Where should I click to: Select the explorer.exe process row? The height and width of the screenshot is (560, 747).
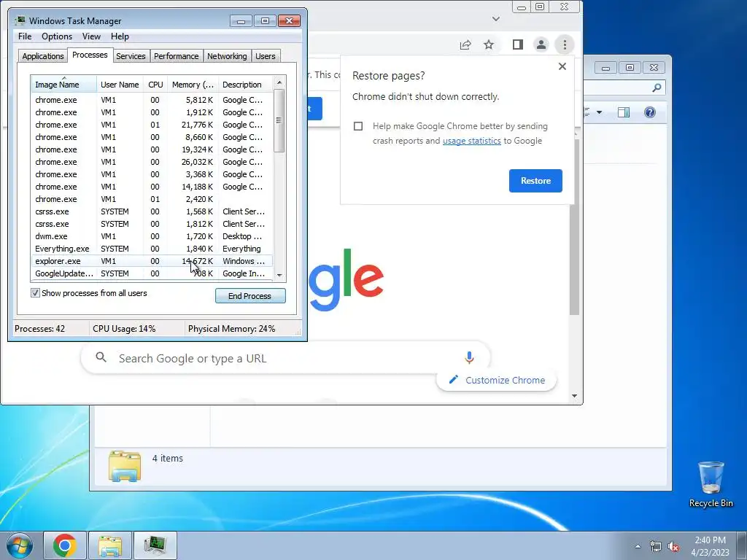pyautogui.click(x=152, y=261)
